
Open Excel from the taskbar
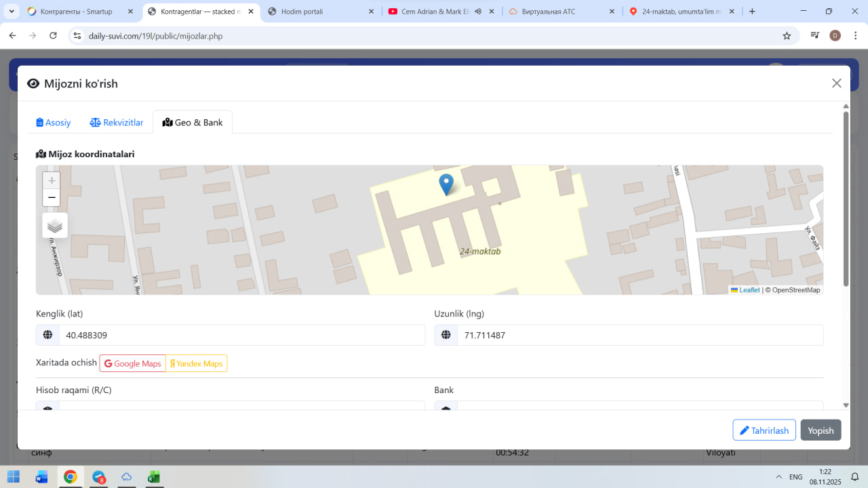[154, 477]
